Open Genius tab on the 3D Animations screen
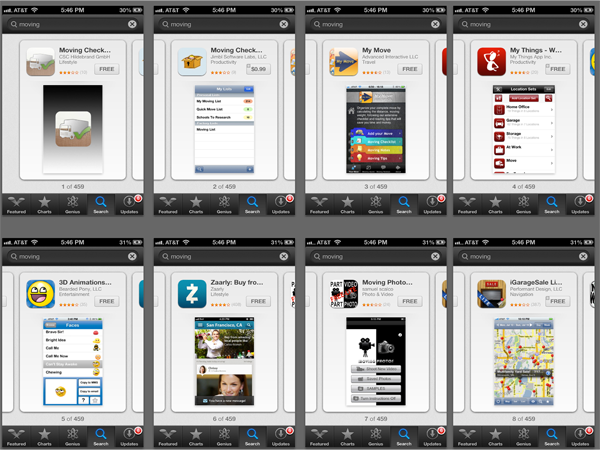 click(x=73, y=437)
